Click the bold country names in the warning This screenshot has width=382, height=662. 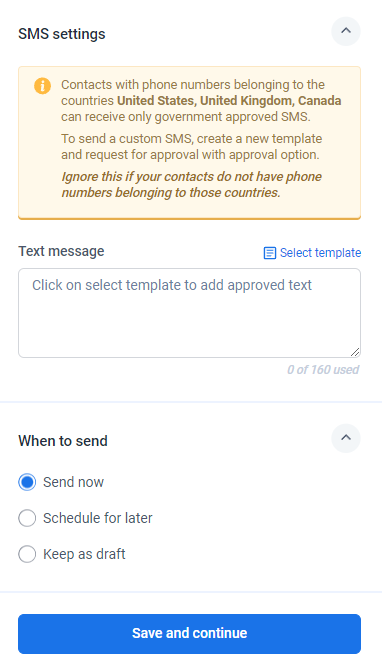point(229,101)
